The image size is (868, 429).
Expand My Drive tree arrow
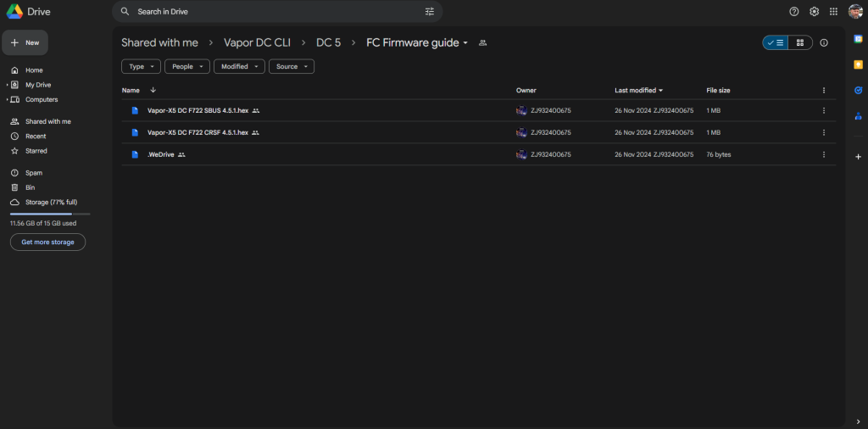pyautogui.click(x=7, y=86)
